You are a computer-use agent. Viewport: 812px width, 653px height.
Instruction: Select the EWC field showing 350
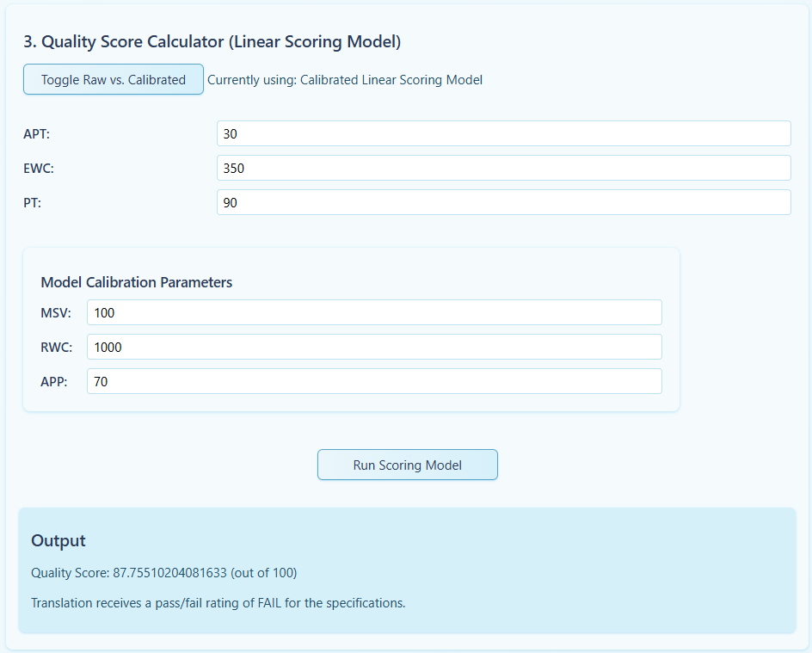click(x=504, y=168)
